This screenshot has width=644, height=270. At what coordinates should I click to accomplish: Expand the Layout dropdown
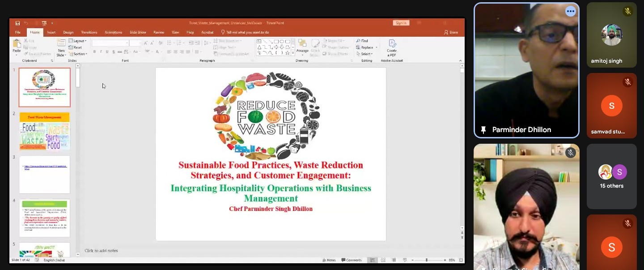tap(79, 41)
